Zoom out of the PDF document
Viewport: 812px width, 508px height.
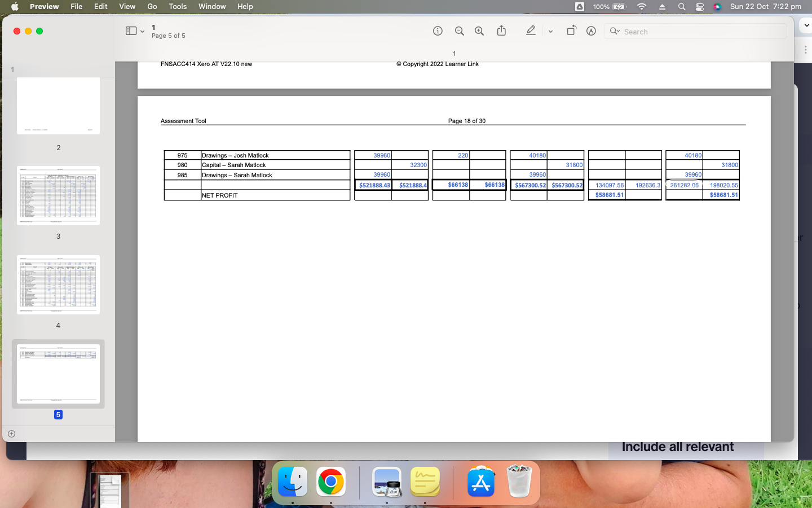click(459, 31)
